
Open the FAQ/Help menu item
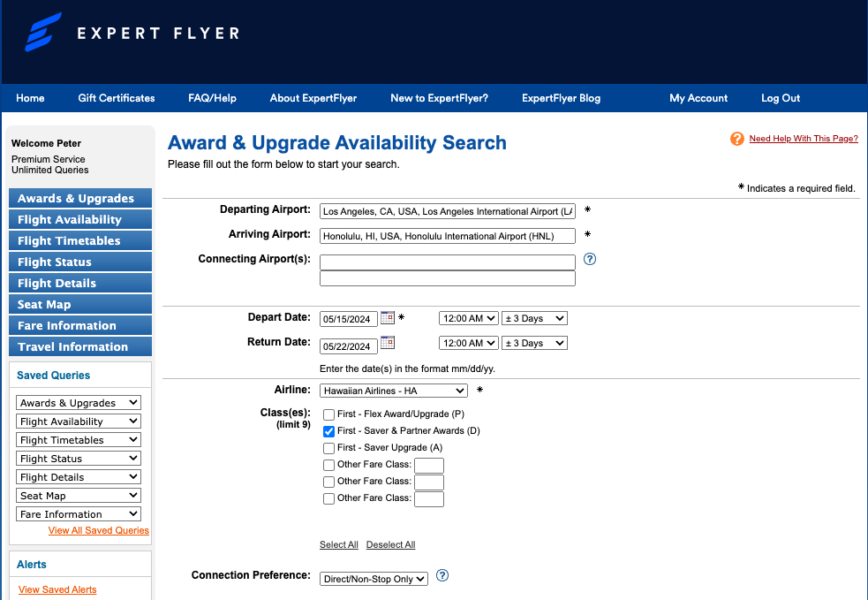pyautogui.click(x=212, y=98)
